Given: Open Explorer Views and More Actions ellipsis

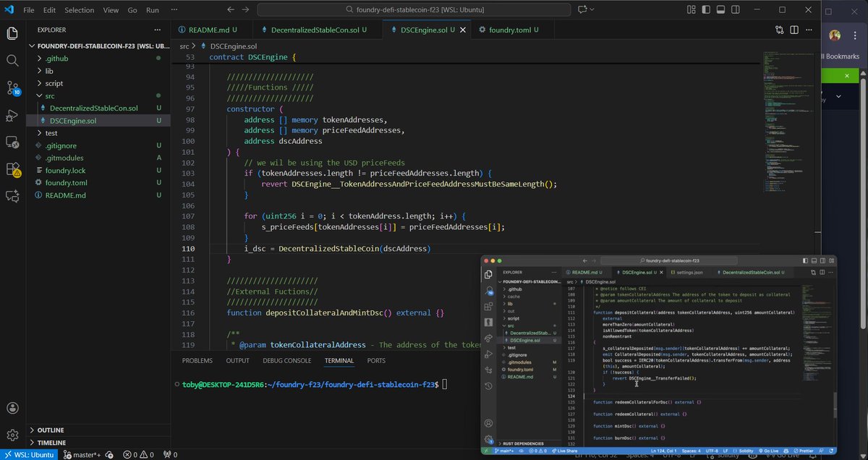Looking at the screenshot, I should coord(158,30).
